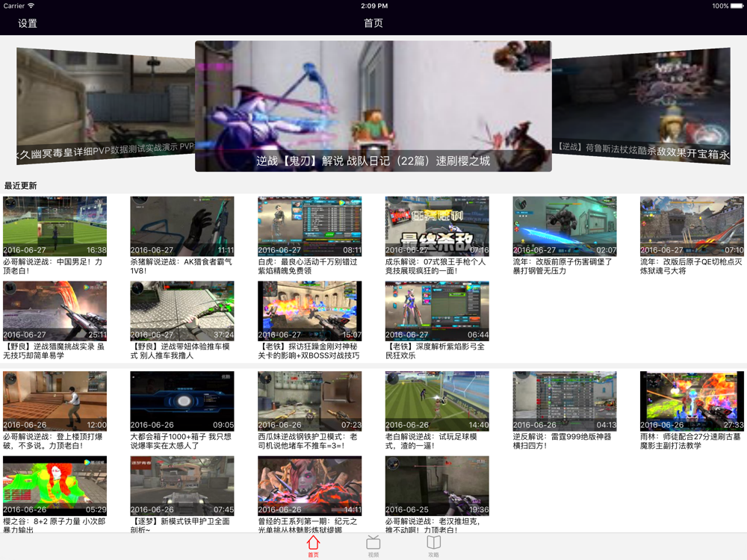Click title text 【老铁】深度解析紫焰影弓全民狂欢乐
747x560 pixels.
(435, 351)
